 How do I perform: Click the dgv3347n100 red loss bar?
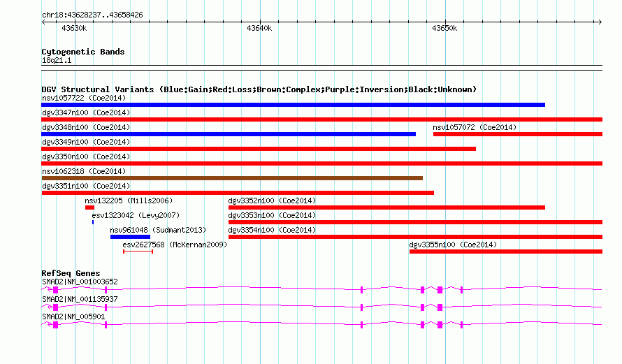pos(322,119)
